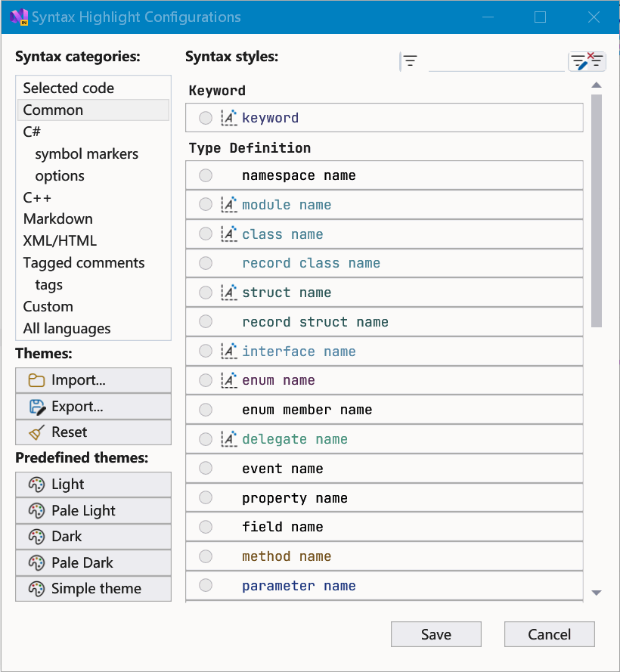The image size is (620, 672).
Task: Select the property name radio button
Action: tap(206, 497)
